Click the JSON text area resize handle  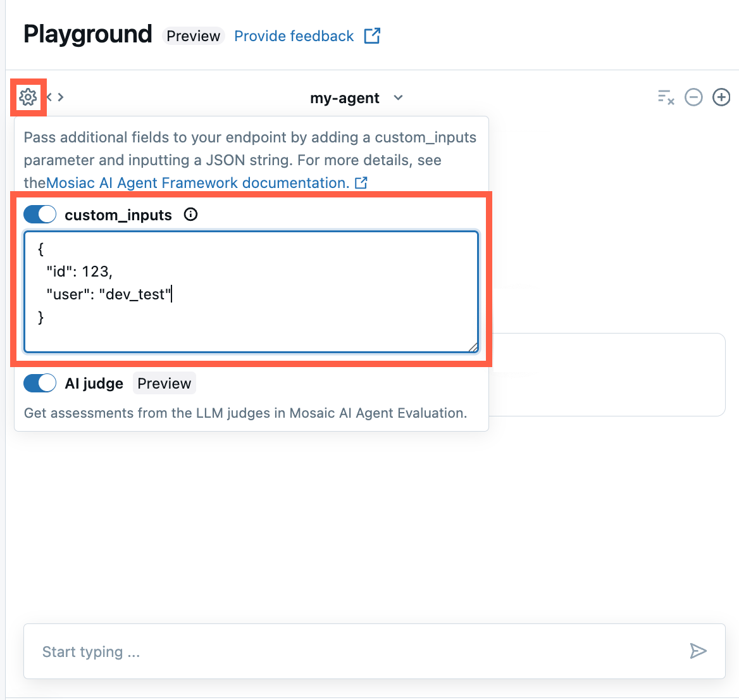[x=473, y=347]
